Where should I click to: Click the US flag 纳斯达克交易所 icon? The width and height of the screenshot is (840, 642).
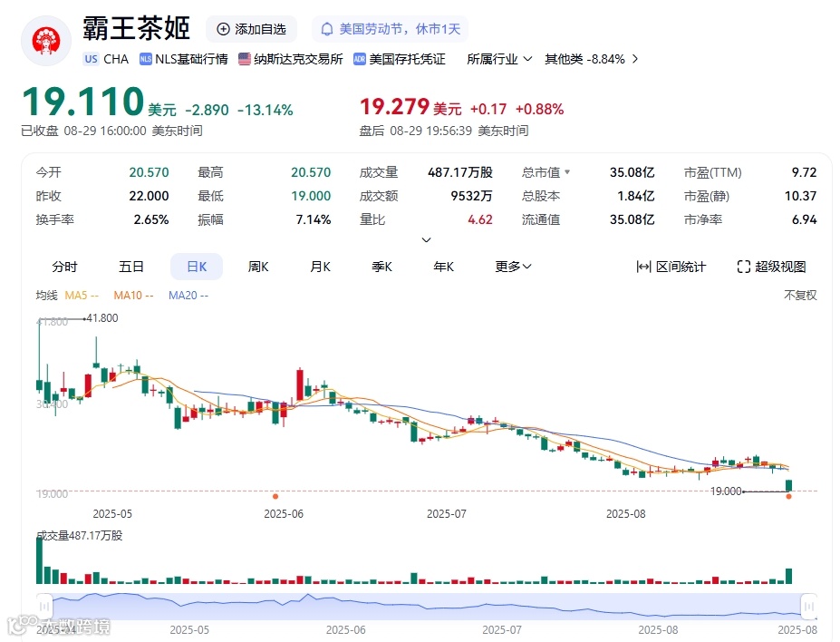(x=245, y=59)
